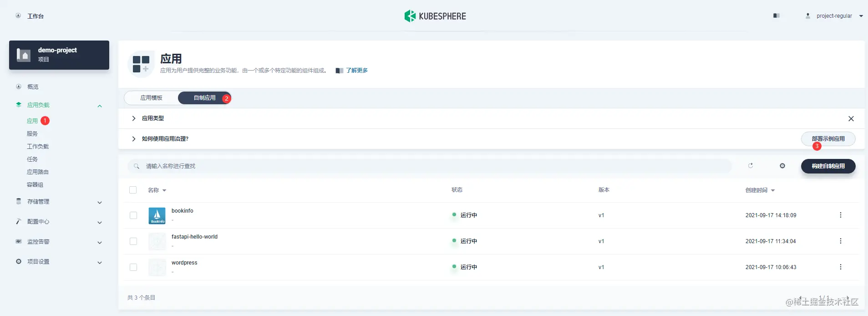868x316 pixels.
Task: Open more actions for fastapi-hello-world row
Action: (x=841, y=241)
